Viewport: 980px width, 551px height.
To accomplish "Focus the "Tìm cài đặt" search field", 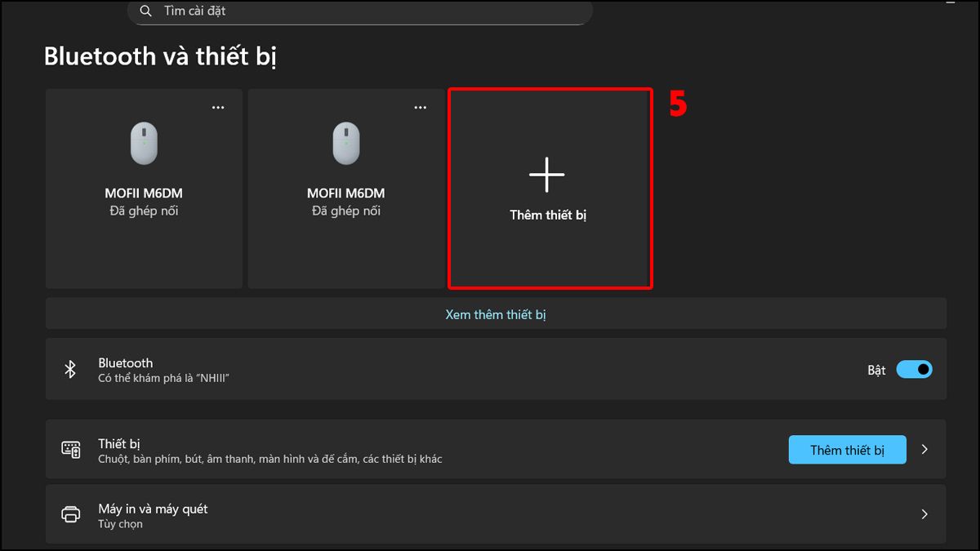I will [359, 11].
